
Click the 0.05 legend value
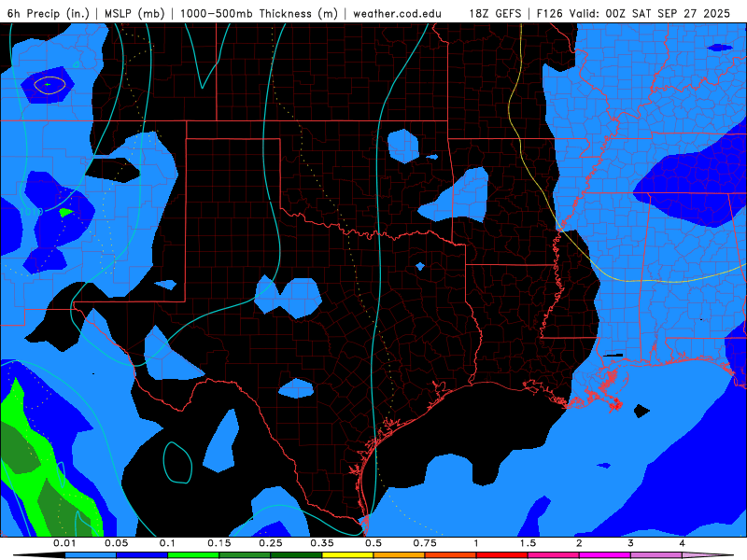tap(116, 543)
